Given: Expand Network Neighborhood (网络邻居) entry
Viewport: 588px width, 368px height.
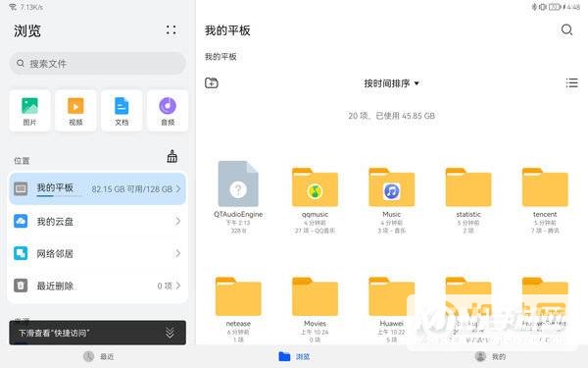Looking at the screenshot, I should pyautogui.click(x=97, y=253).
